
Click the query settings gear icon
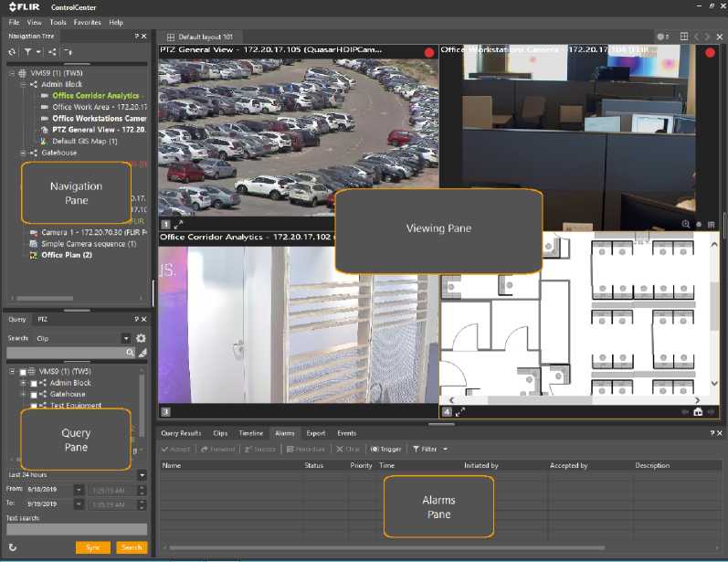[141, 338]
